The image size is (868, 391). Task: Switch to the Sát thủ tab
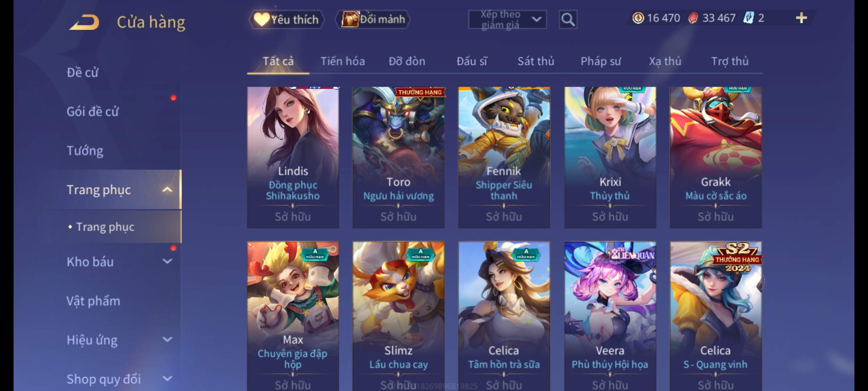point(536,61)
